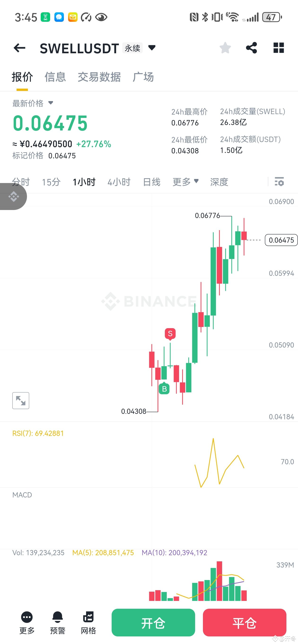Switch to the 广场 tab

143,77
